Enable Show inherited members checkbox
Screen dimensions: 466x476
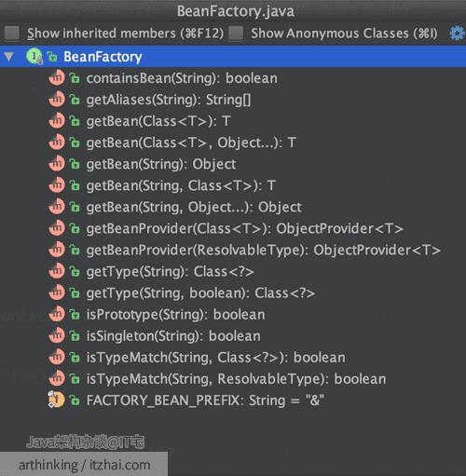tap(12, 34)
